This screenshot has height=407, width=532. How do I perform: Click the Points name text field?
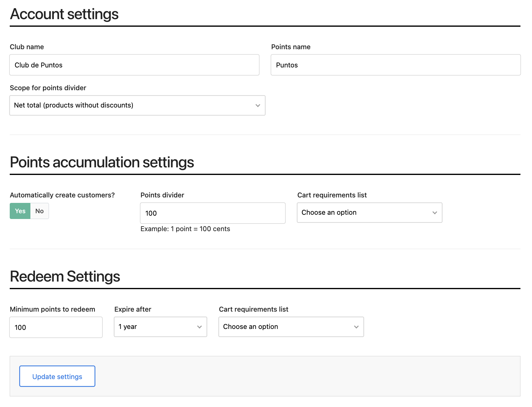[396, 65]
